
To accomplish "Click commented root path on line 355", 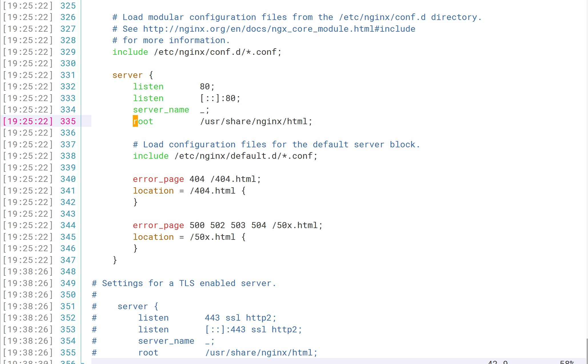I will (x=261, y=353).
